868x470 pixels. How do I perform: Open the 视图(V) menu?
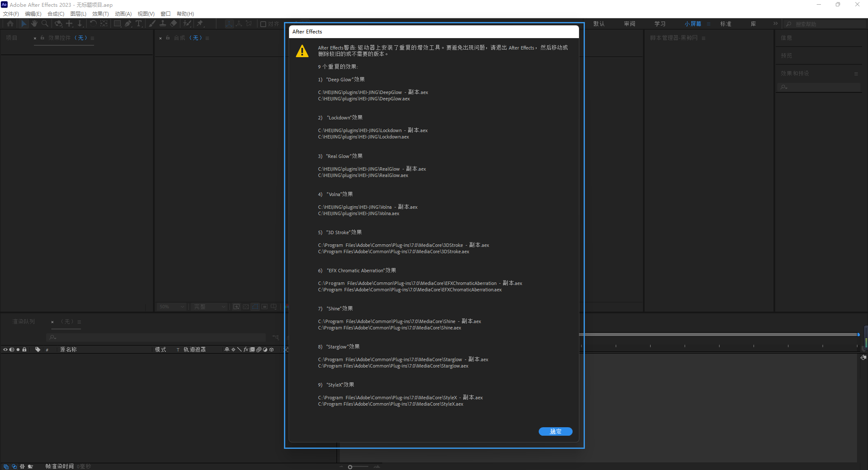coord(146,14)
